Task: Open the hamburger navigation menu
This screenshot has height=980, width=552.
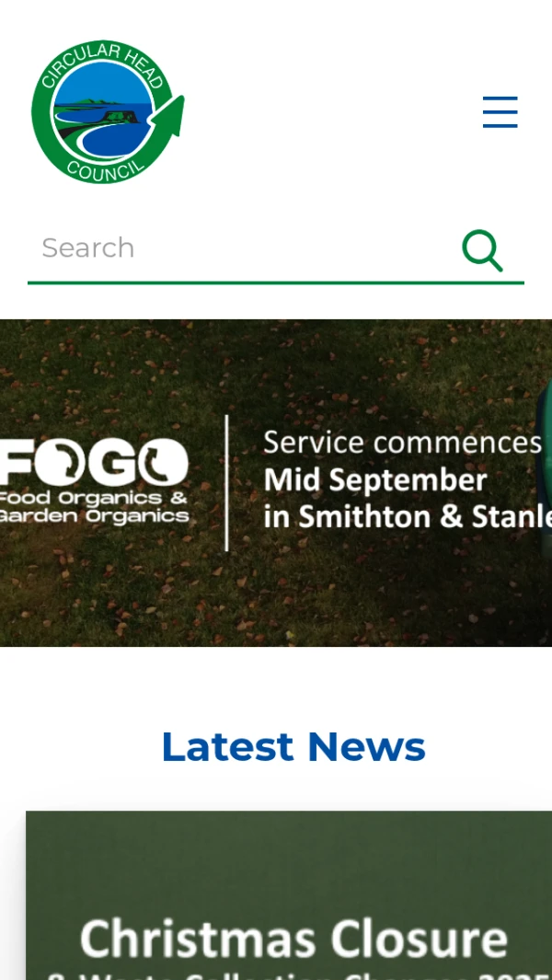Action: [500, 112]
